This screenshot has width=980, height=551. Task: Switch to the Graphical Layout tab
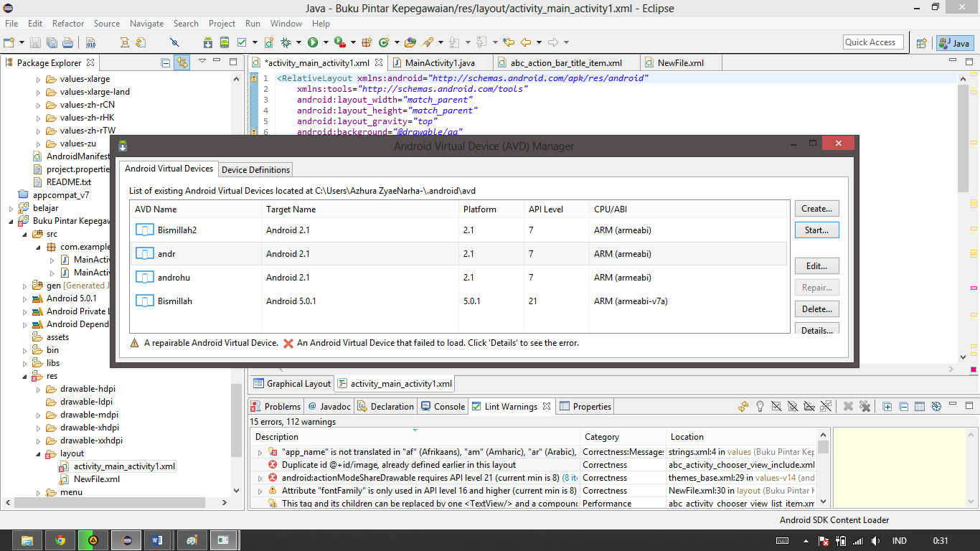pos(293,384)
